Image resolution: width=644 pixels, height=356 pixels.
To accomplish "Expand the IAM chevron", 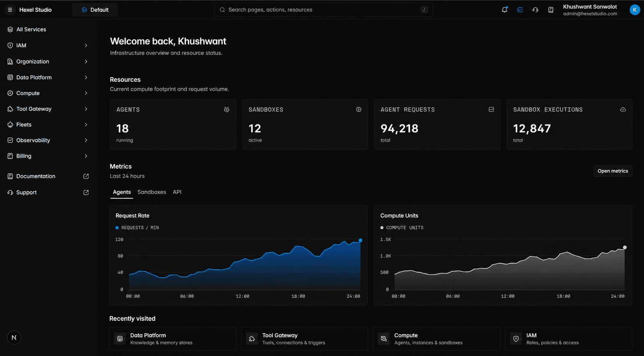I will coord(86,45).
